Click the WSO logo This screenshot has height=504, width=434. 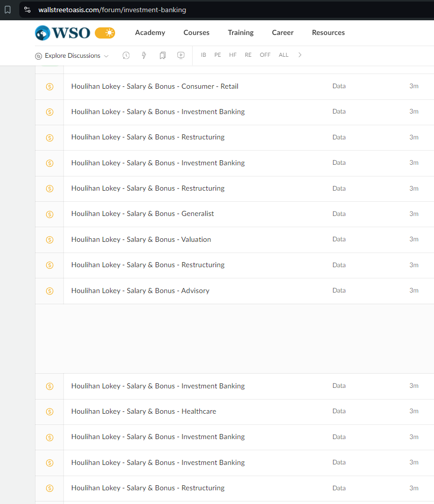click(x=63, y=33)
